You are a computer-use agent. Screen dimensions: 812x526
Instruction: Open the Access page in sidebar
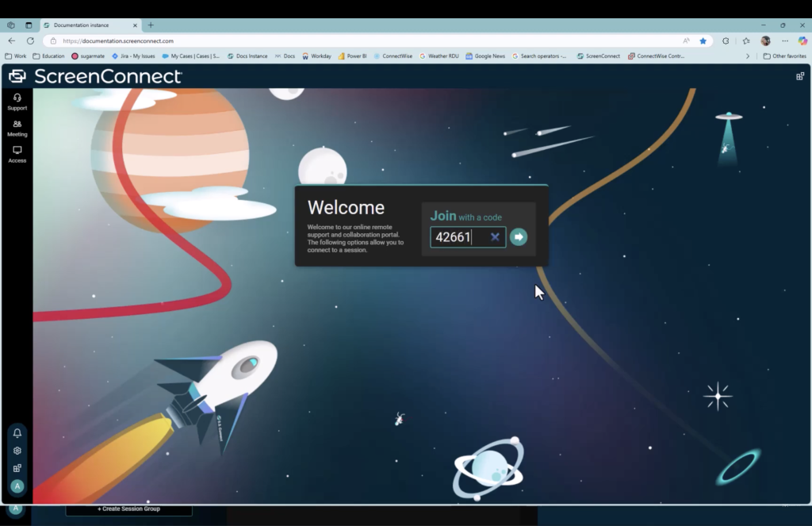point(17,154)
